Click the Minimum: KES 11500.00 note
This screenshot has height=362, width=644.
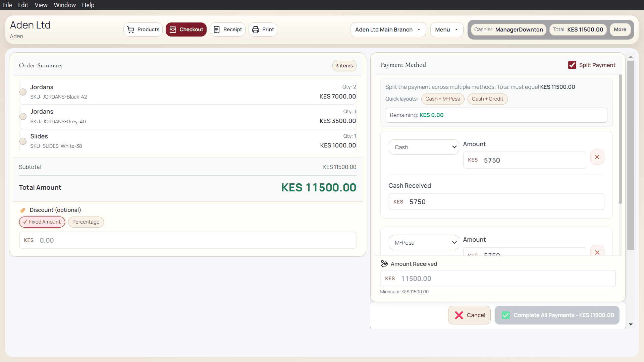404,292
